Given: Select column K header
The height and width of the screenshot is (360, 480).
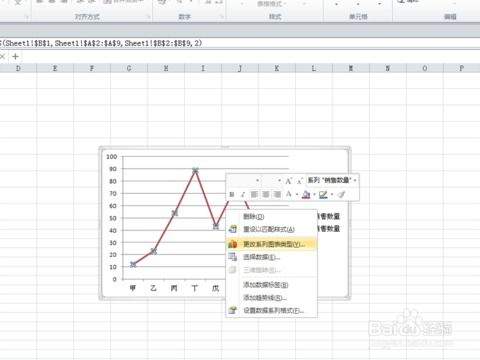Looking at the screenshot, I should [x=277, y=68].
